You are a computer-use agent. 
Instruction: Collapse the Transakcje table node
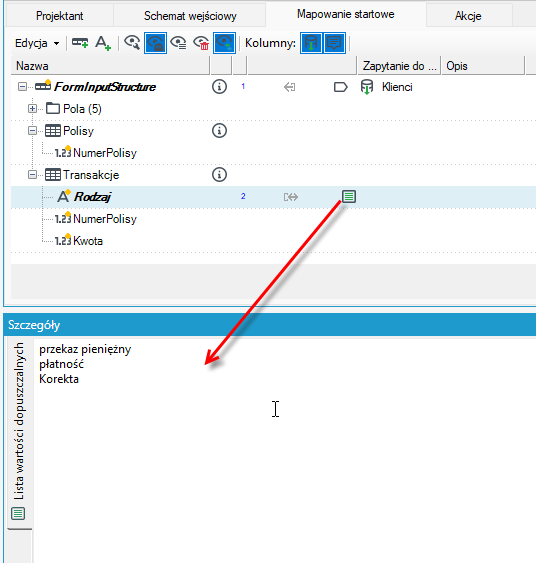tap(32, 175)
